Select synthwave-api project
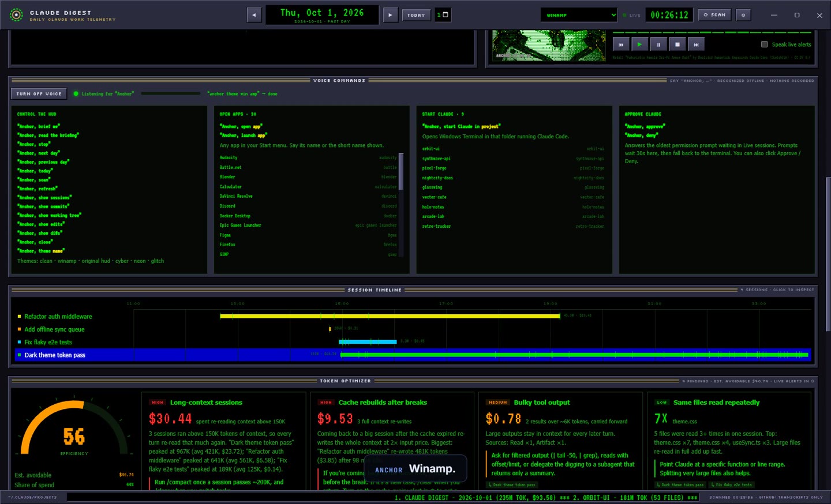 coord(513,159)
